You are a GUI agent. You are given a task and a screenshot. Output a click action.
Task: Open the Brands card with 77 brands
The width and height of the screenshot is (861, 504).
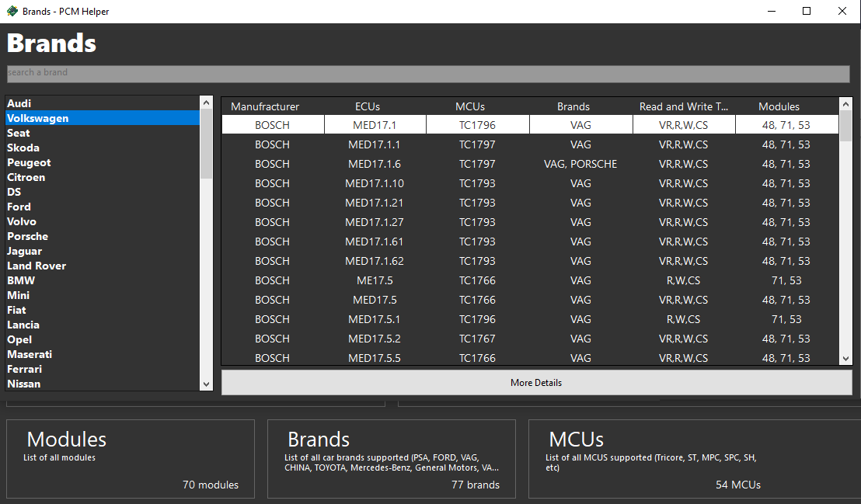point(392,459)
